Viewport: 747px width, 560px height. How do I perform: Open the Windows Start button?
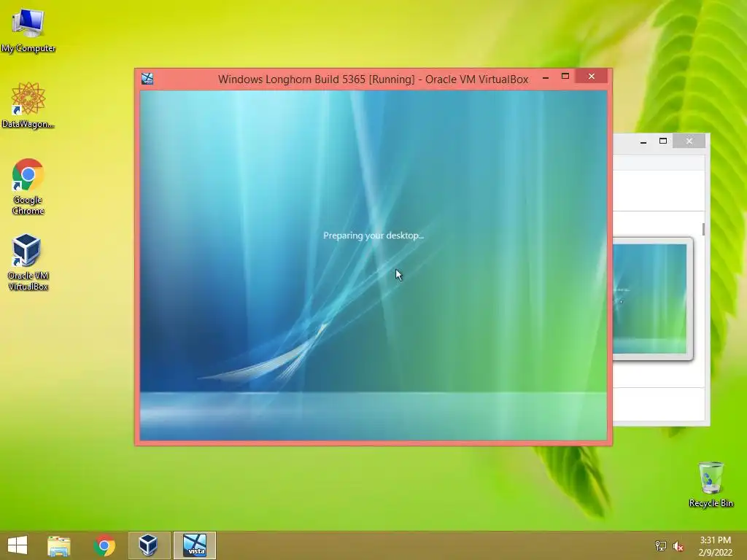coord(18,545)
